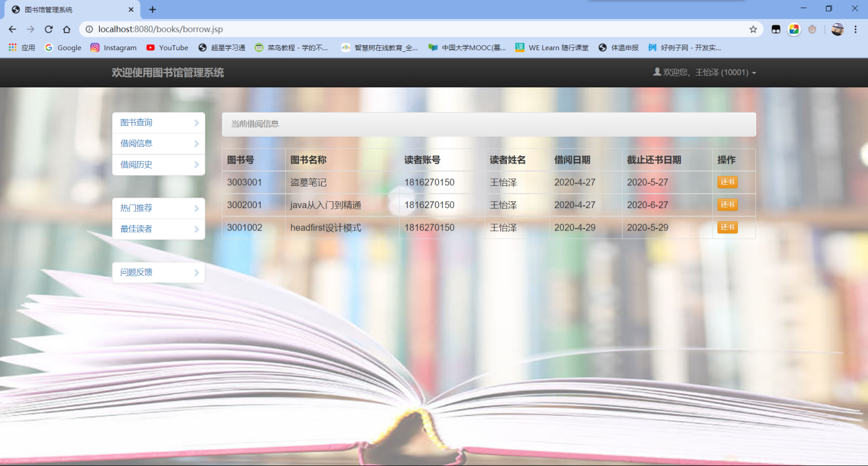Click the due date 2020-5-29

pos(648,228)
